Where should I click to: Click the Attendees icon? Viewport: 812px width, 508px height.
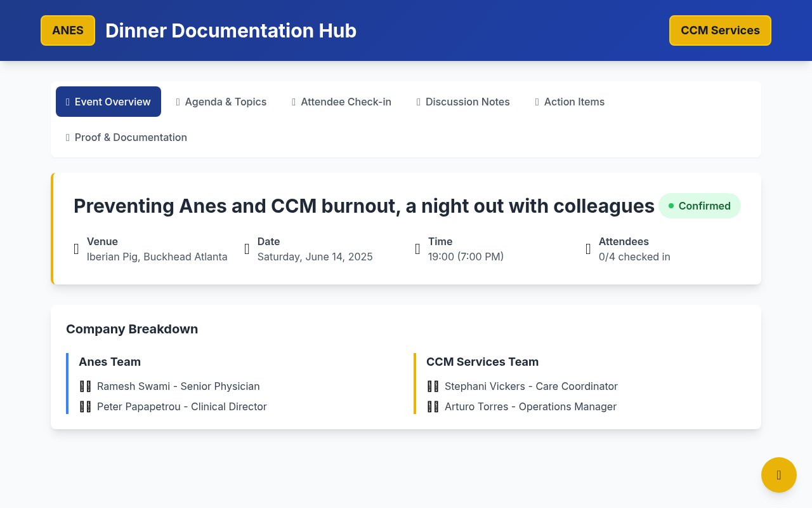coord(588,249)
